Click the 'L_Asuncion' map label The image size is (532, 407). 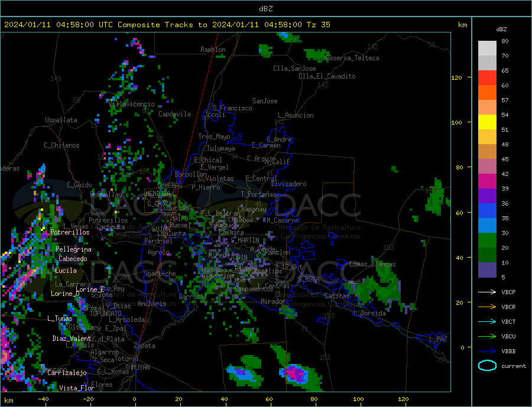pos(296,115)
